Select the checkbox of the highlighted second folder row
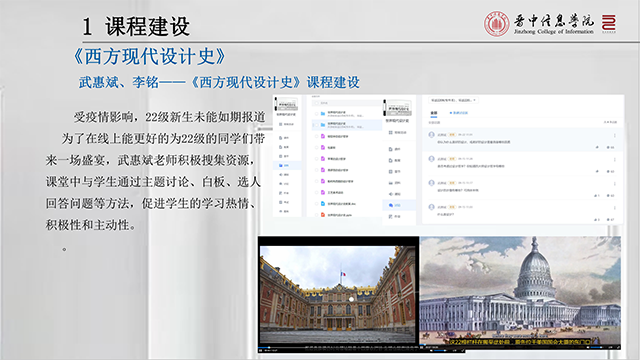The height and width of the screenshot is (360, 640). (x=316, y=125)
